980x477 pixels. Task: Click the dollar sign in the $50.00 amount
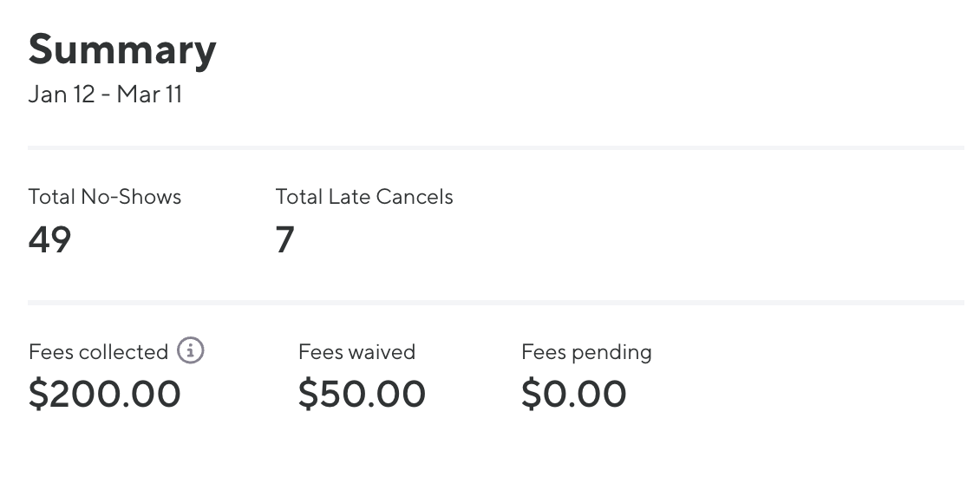[309, 394]
